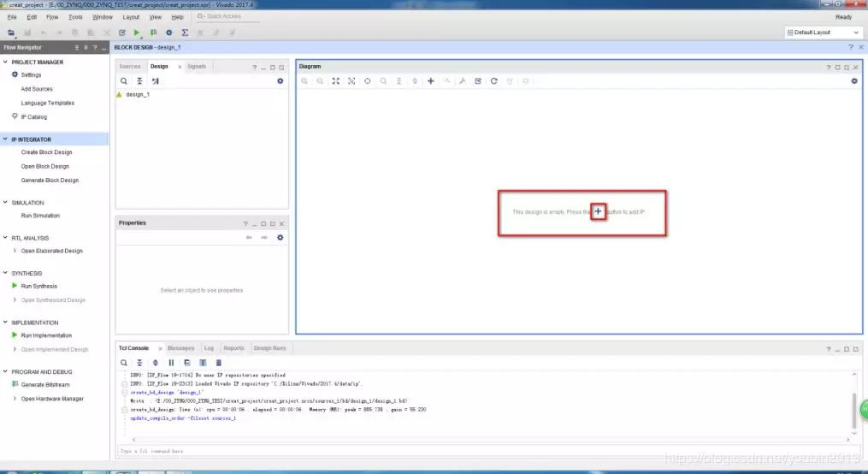Click the checkmark run-check icon in main toolbar
Viewport: 868px width, 474px height.
pos(121,33)
